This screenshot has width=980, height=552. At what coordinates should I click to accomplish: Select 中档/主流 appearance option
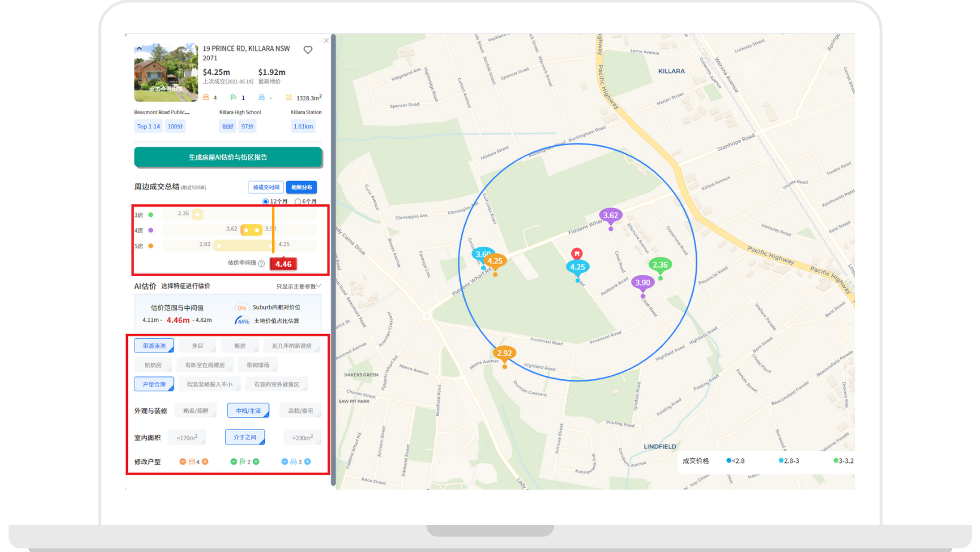click(248, 410)
